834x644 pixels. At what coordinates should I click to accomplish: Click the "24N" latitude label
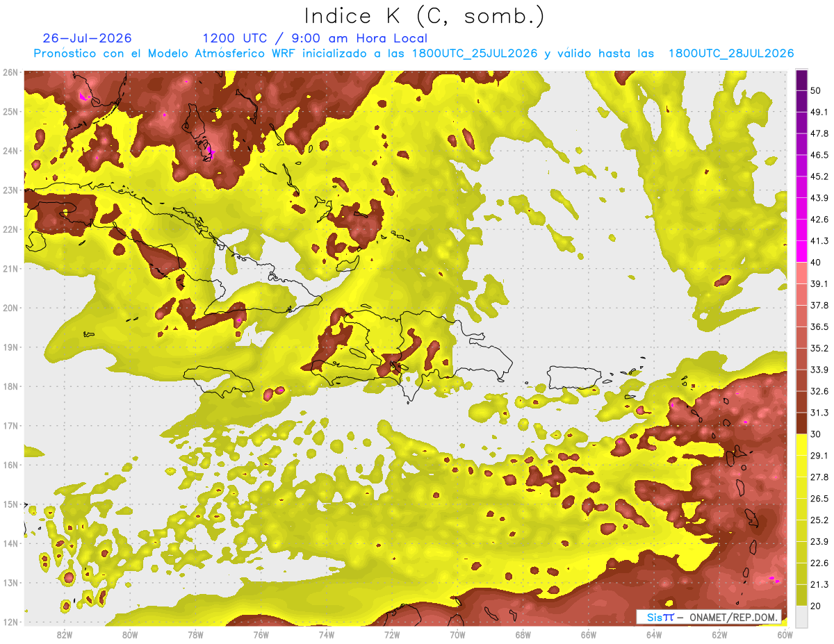[10, 151]
